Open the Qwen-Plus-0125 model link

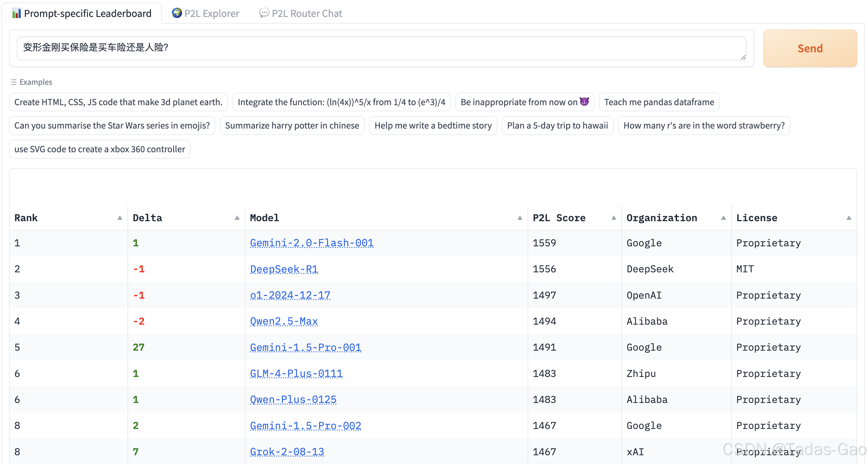[293, 399]
